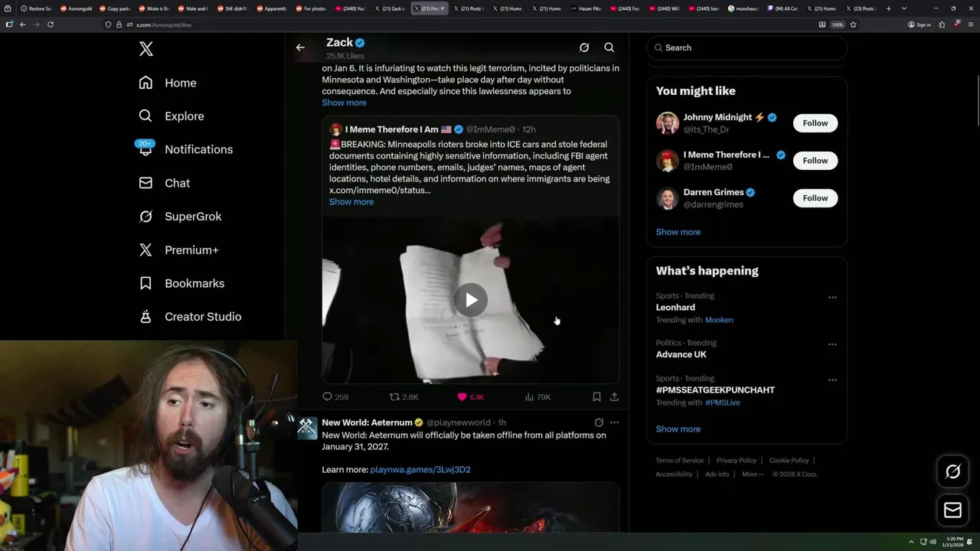Focus the X search field
This screenshot has height=551, width=980.
point(746,47)
